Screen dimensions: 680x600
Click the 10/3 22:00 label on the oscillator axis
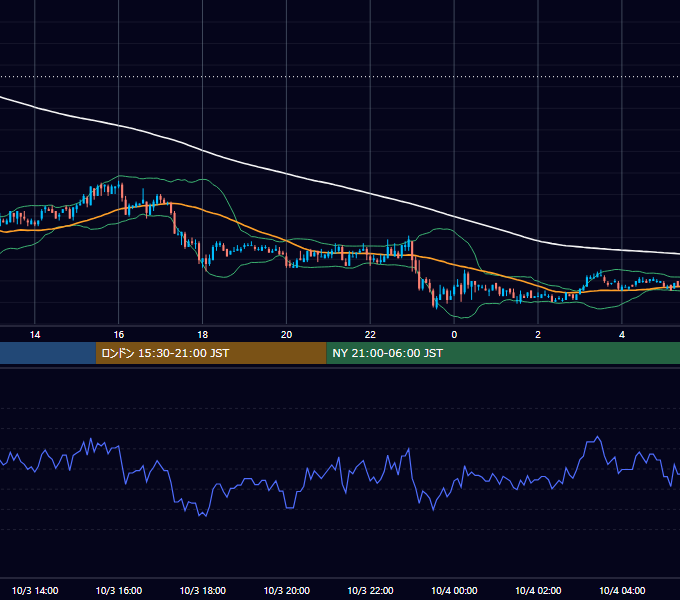(370, 590)
